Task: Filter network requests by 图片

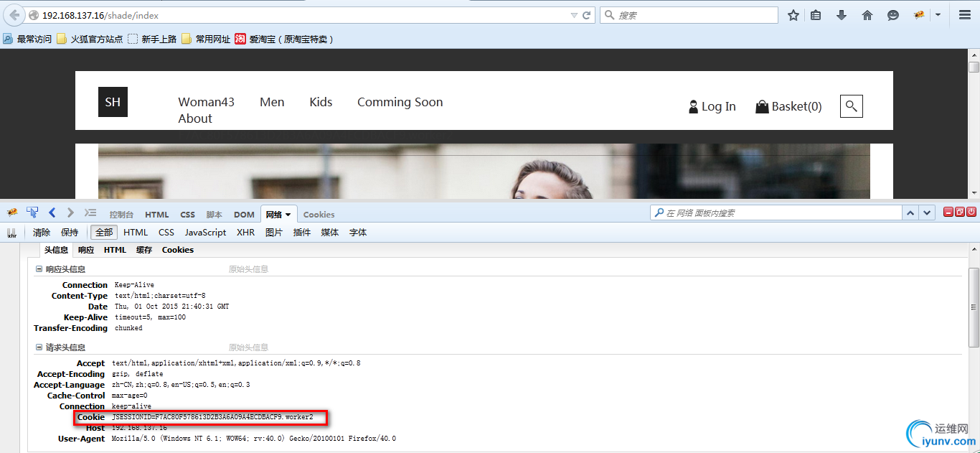Action: 274,233
